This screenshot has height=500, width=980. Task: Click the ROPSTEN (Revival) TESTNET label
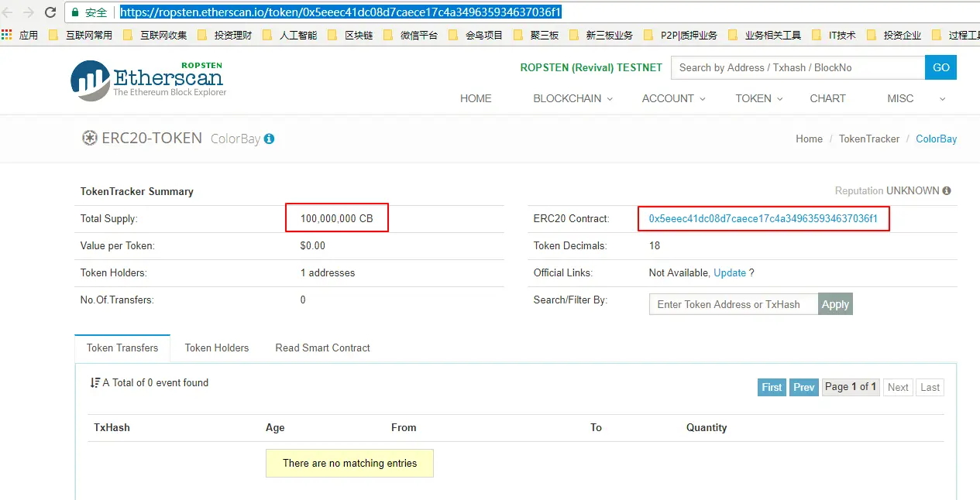(x=591, y=67)
